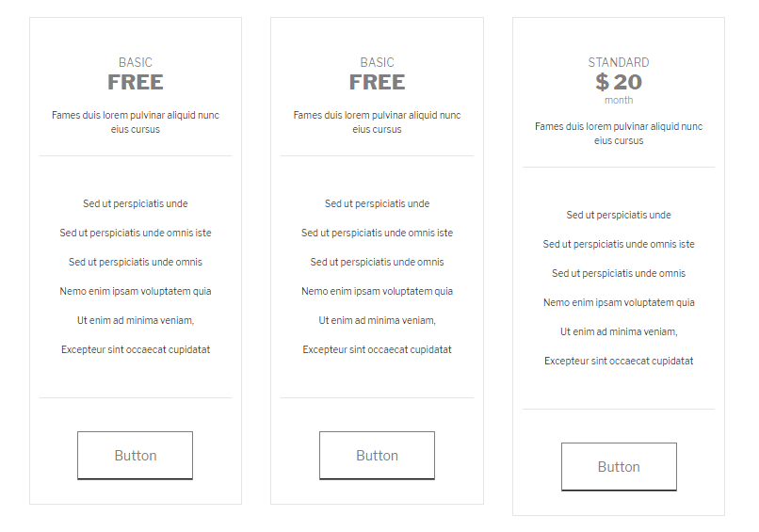
Task: Click the "STANDARD" plan title
Action: pos(619,62)
